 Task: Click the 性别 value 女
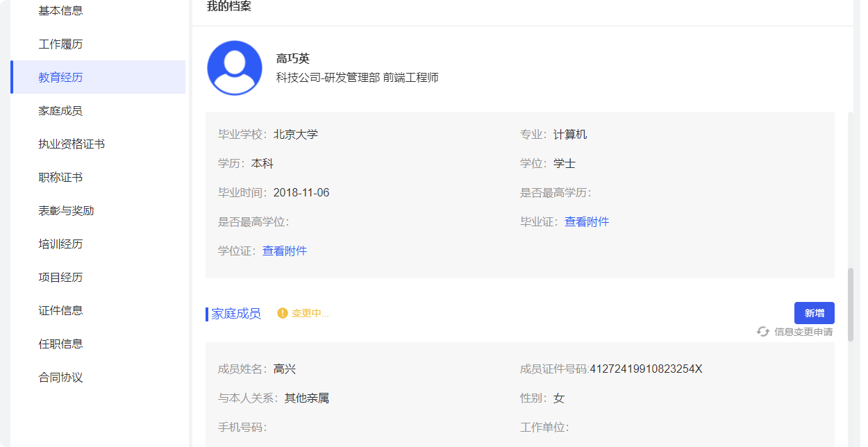pos(559,398)
